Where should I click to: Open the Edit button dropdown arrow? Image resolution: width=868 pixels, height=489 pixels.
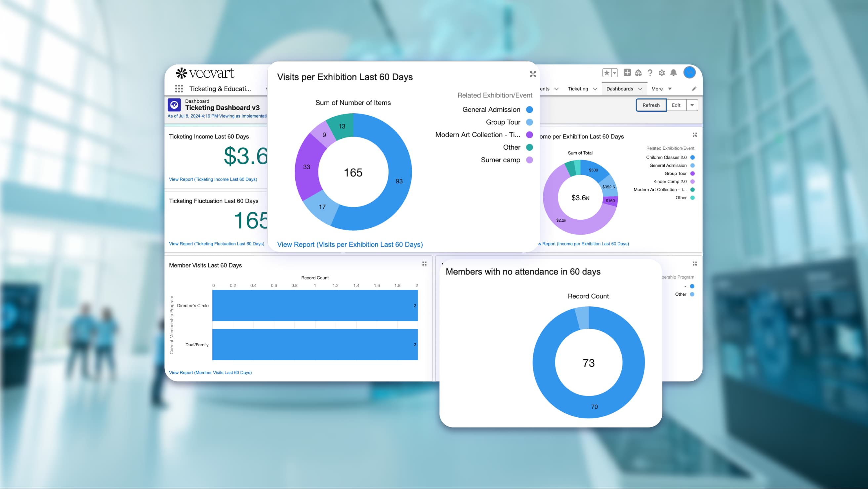point(692,105)
